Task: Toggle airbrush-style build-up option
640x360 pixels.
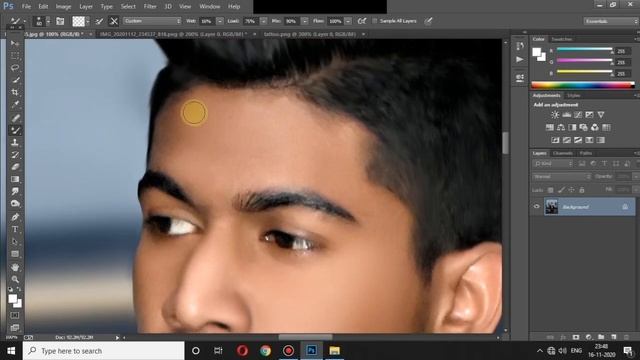Action: 362,21
